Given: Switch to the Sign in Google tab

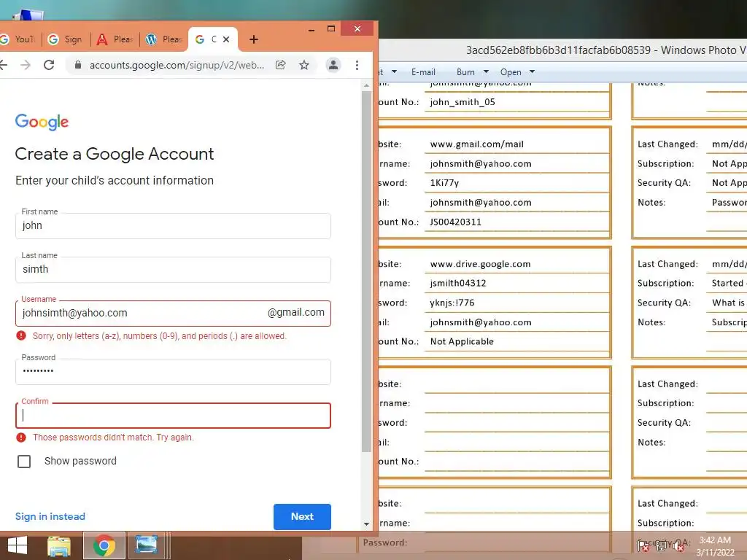Looking at the screenshot, I should [66, 39].
